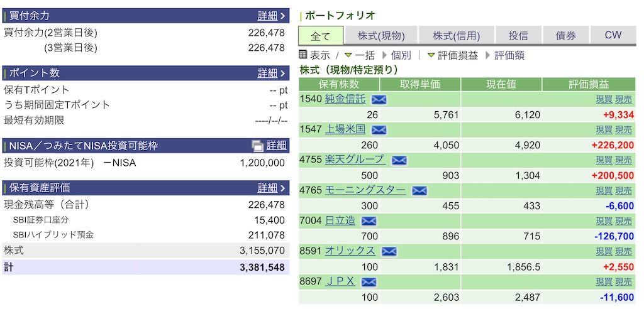Open the 投信 tab
644x309 pixels.
pos(518,36)
